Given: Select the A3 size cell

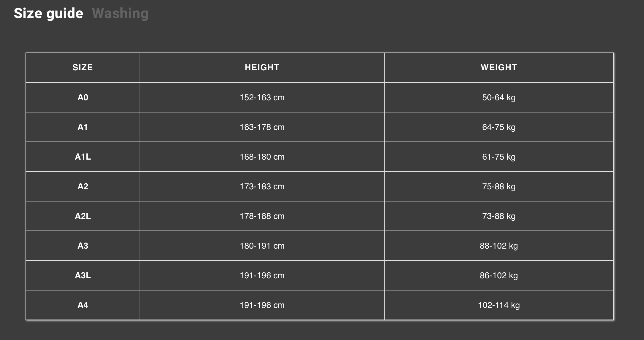Looking at the screenshot, I should click(83, 246).
